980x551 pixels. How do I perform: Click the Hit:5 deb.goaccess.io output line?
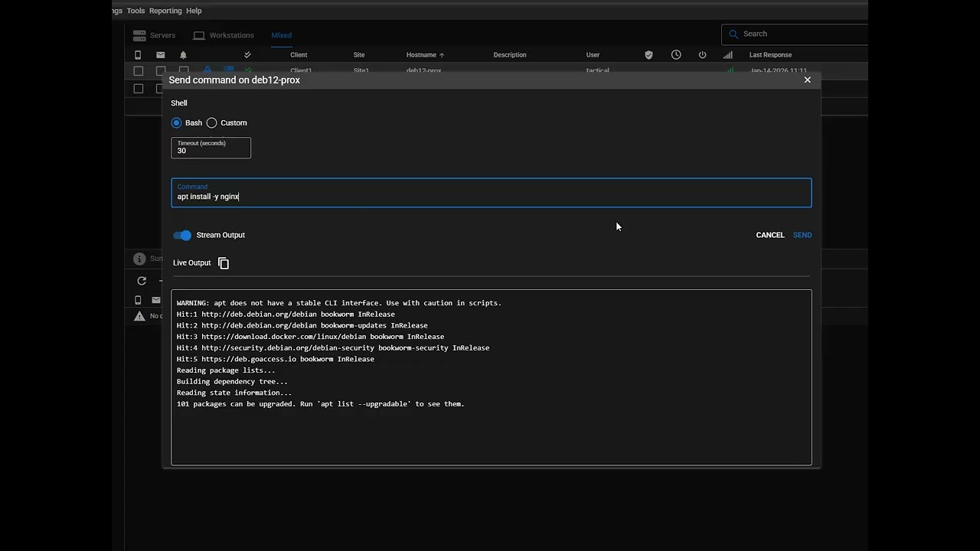click(x=276, y=359)
